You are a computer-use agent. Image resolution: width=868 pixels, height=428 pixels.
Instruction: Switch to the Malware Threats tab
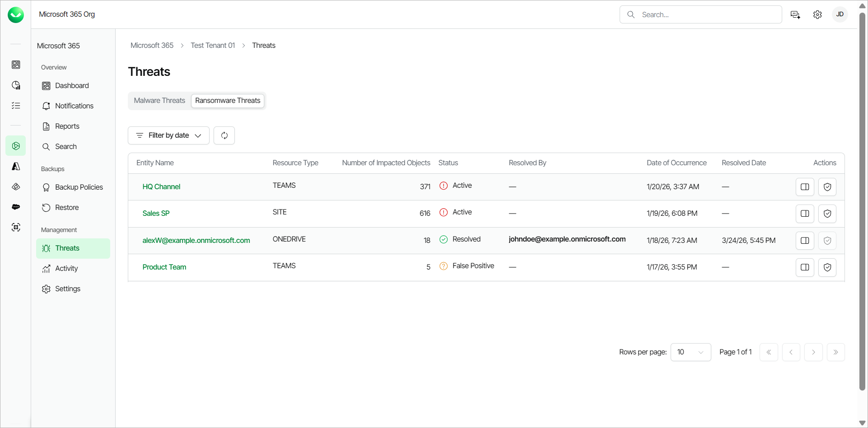pos(159,101)
